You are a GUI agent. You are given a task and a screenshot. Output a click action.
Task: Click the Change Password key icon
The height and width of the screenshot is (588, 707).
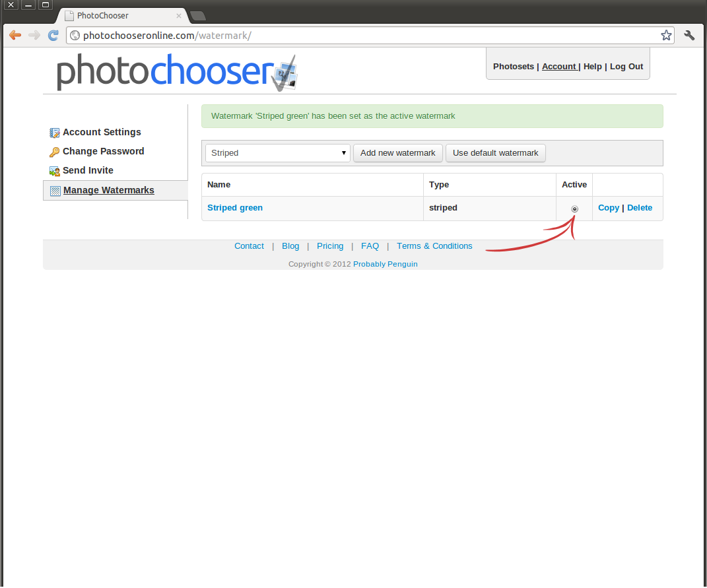[x=55, y=152]
